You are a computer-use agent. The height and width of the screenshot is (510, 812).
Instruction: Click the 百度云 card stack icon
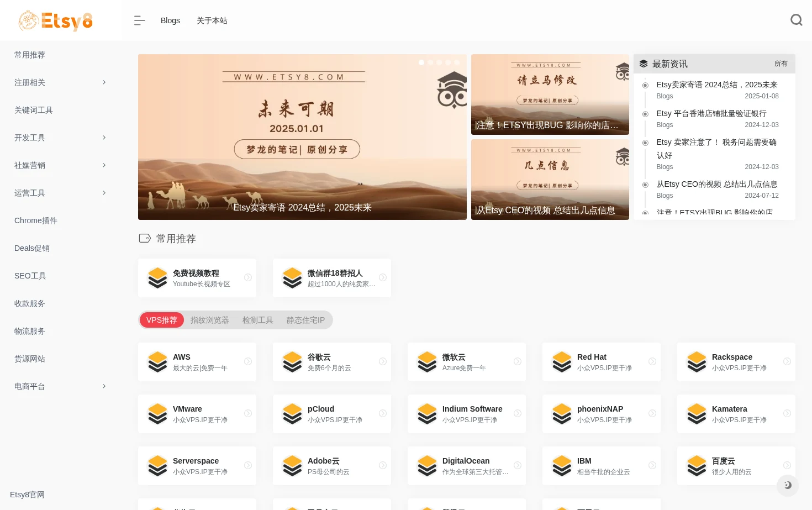[697, 466]
